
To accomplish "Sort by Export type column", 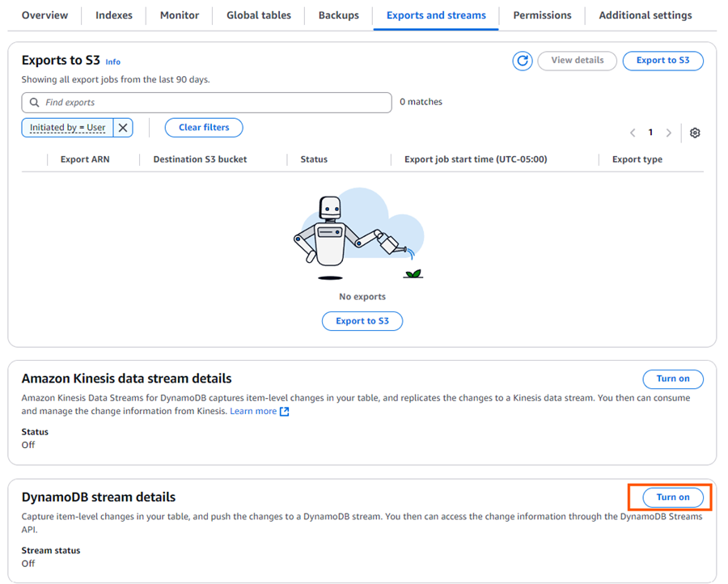I will [637, 159].
